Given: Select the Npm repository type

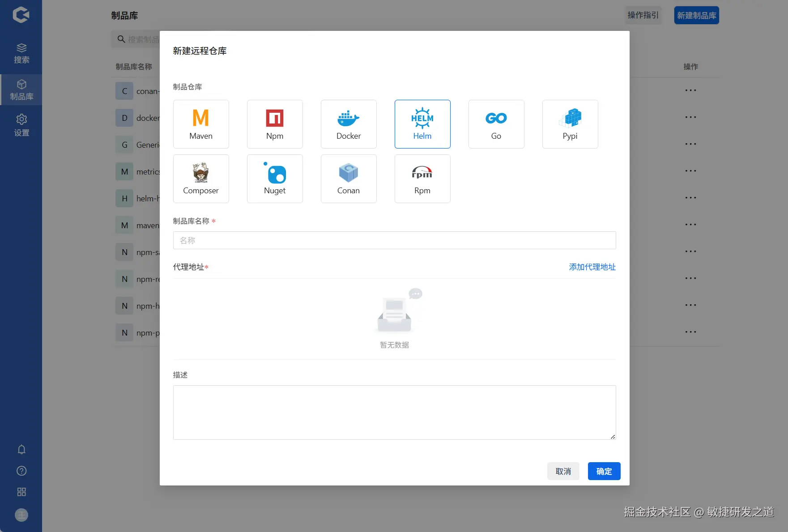Looking at the screenshot, I should (x=275, y=124).
